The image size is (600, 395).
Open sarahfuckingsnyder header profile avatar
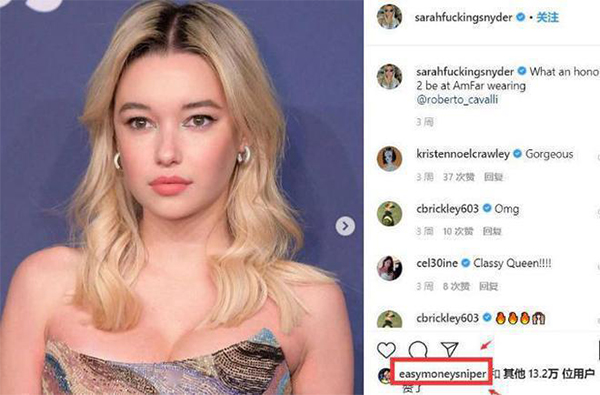(x=389, y=16)
